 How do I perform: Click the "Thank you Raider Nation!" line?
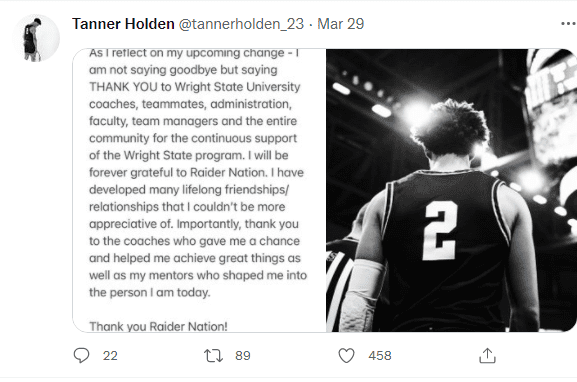tap(158, 326)
